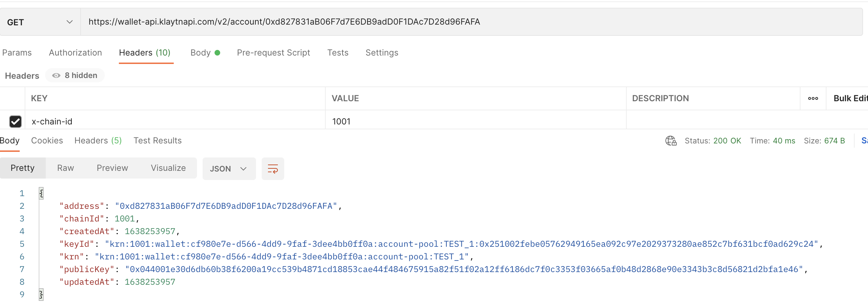
Task: Click the Status 200 OK indicator
Action: [713, 141]
